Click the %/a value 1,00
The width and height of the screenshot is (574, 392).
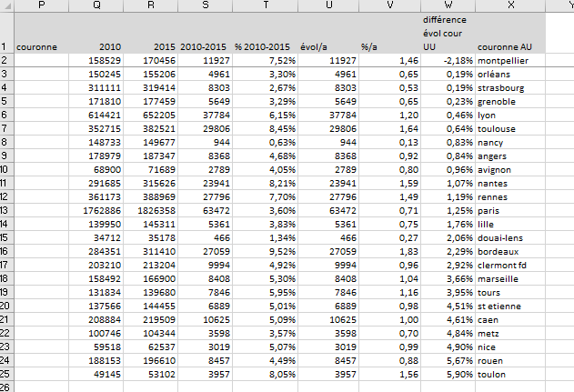[x=390, y=319]
